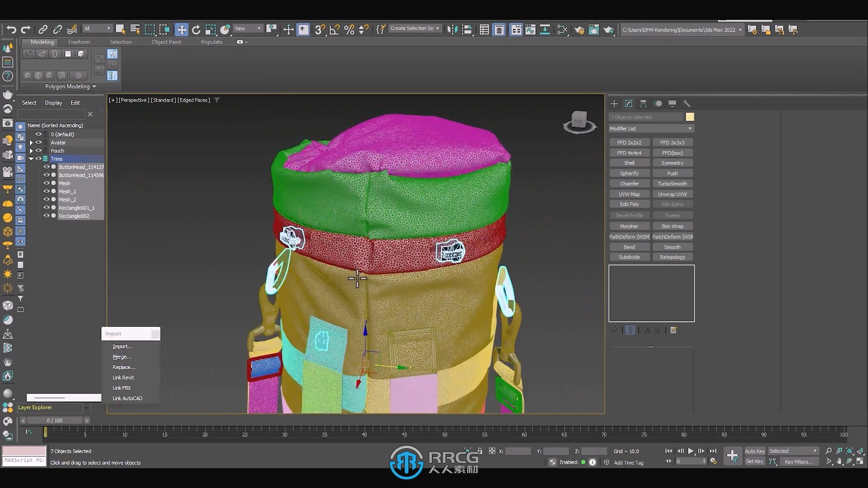Expand Polygon Modeling panel dropdown
The height and width of the screenshot is (488, 868).
[x=71, y=86]
